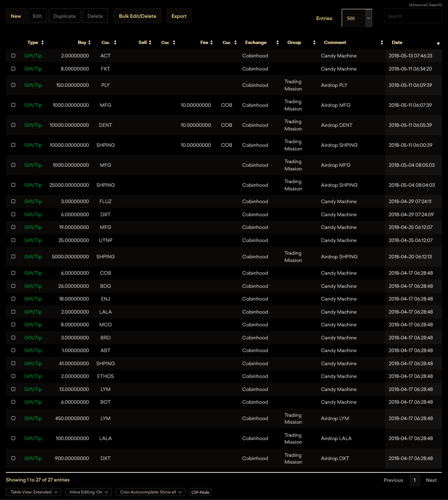The height and width of the screenshot is (500, 448).
Task: Click the ENJ currency cell
Action: (x=105, y=299)
